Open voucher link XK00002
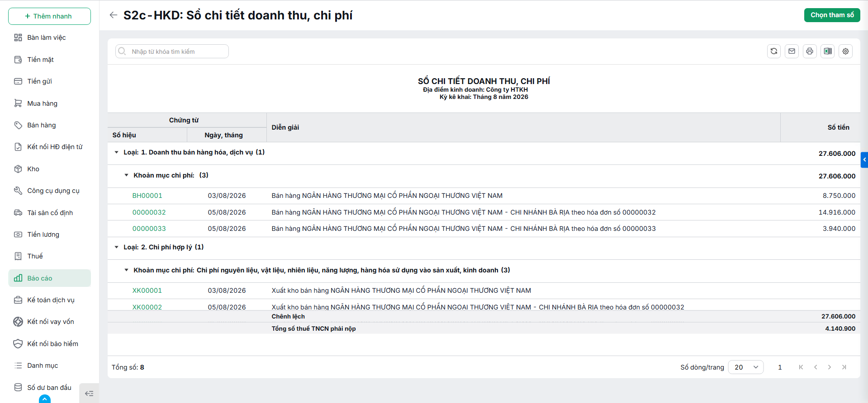The height and width of the screenshot is (403, 868). (x=147, y=307)
